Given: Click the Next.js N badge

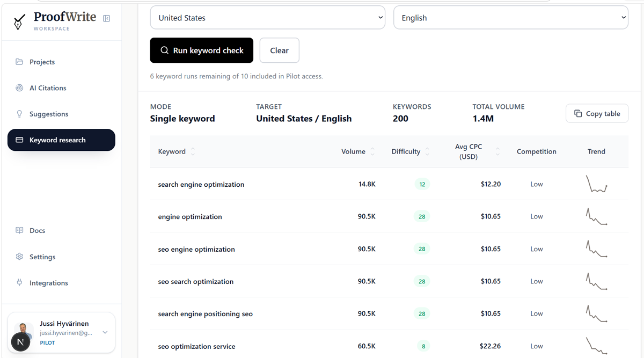Looking at the screenshot, I should (20, 342).
